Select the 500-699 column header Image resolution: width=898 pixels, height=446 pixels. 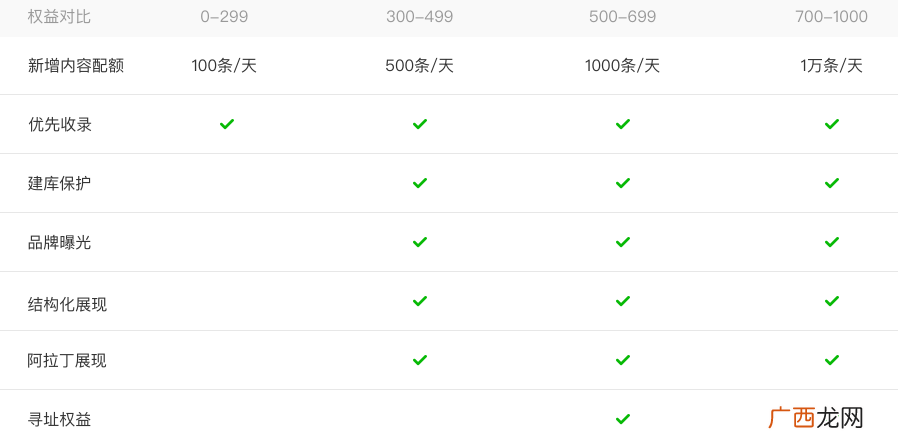point(623,17)
